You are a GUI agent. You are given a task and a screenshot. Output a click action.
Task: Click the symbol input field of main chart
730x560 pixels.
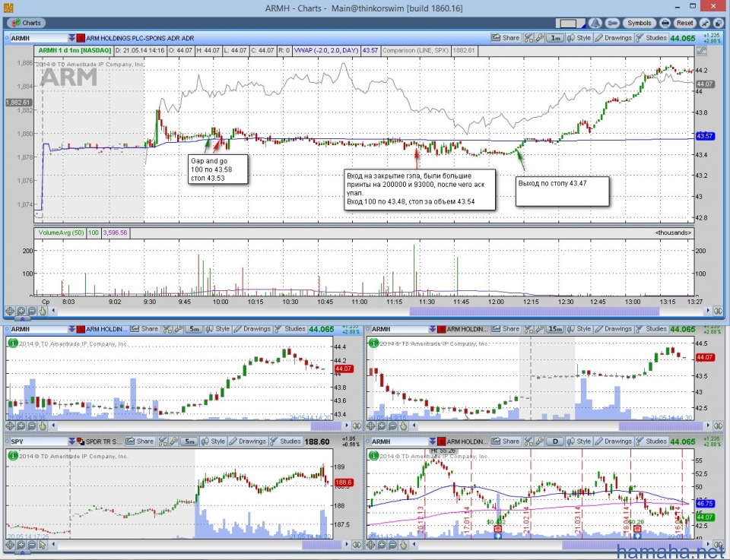(38, 38)
